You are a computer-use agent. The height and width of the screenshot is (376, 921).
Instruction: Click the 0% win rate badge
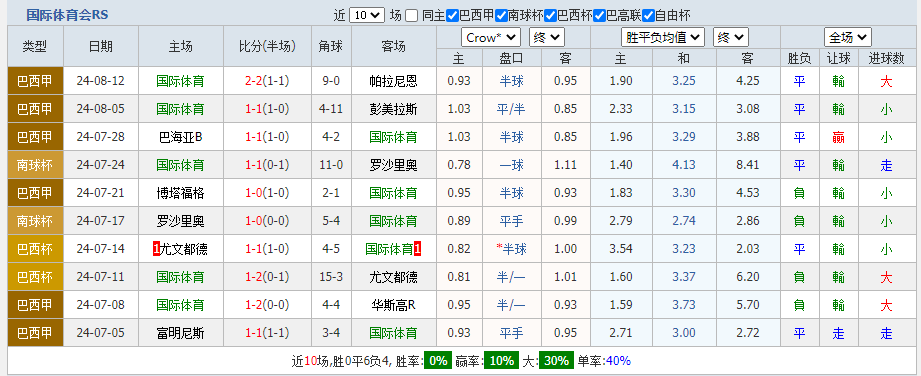(438, 361)
